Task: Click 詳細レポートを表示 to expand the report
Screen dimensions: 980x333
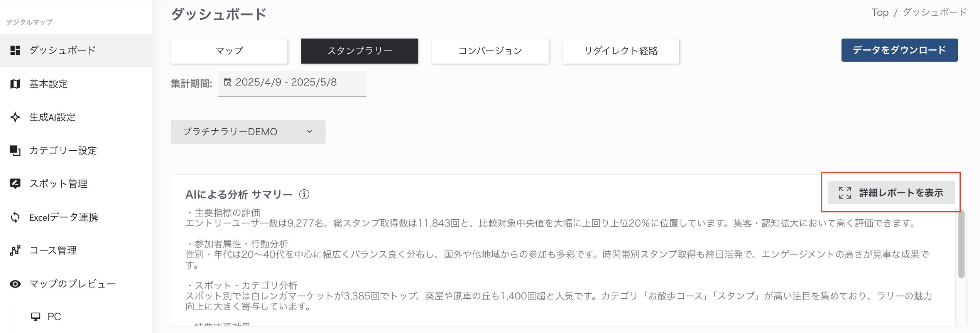Action: [x=891, y=193]
